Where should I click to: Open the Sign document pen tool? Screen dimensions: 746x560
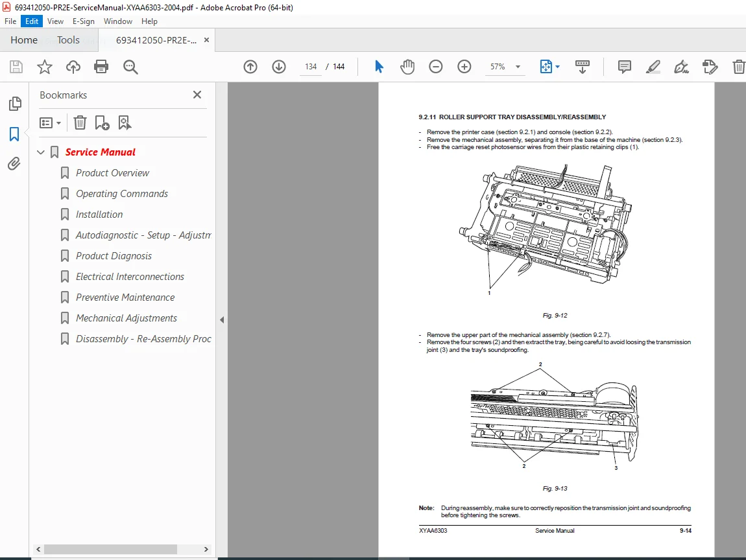[x=681, y=67]
